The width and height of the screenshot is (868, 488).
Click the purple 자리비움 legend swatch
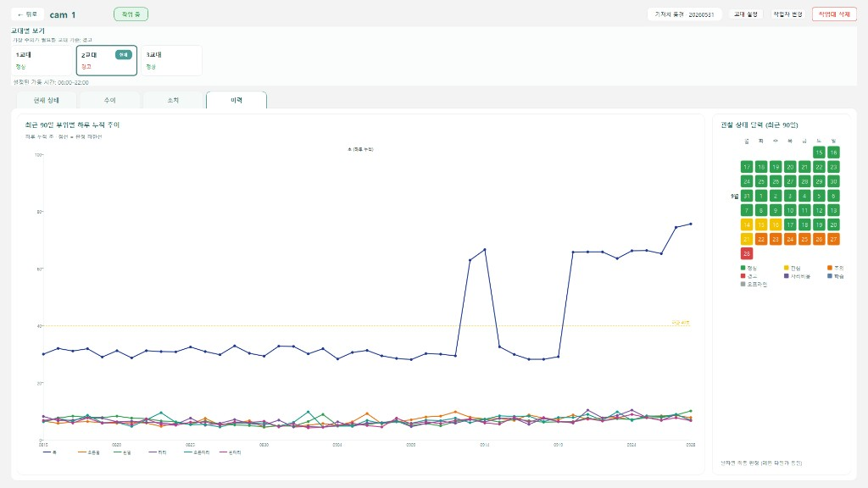click(x=786, y=275)
